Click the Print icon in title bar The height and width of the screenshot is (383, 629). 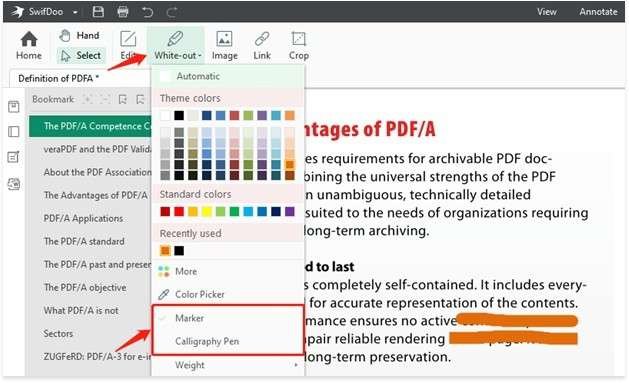point(123,12)
